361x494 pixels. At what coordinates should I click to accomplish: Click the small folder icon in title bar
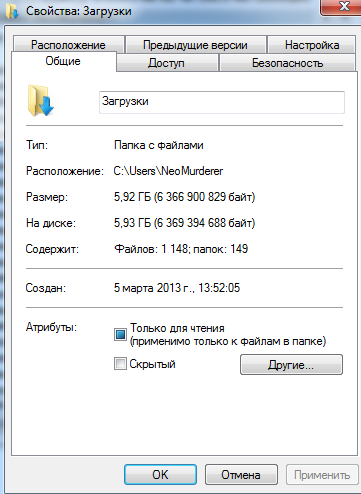point(13,11)
